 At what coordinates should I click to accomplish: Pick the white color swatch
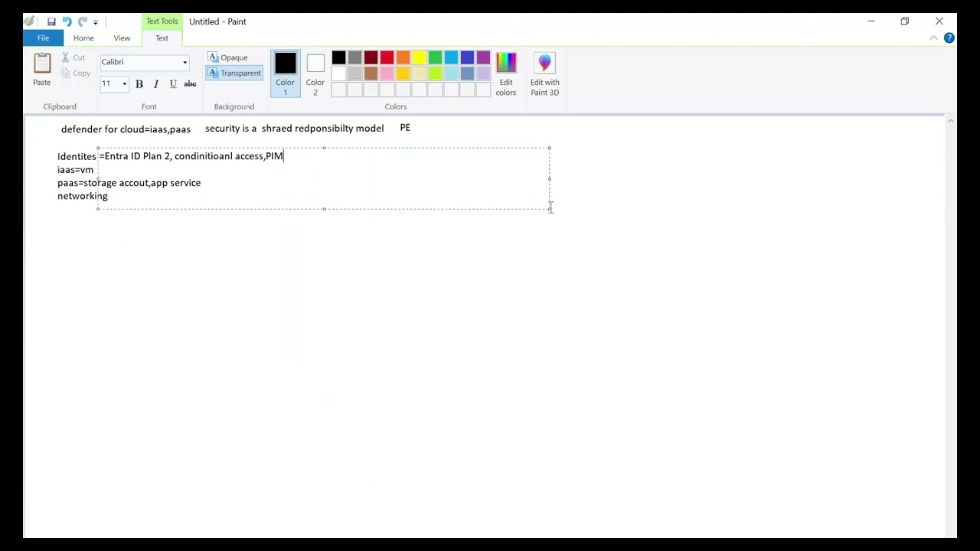338,73
